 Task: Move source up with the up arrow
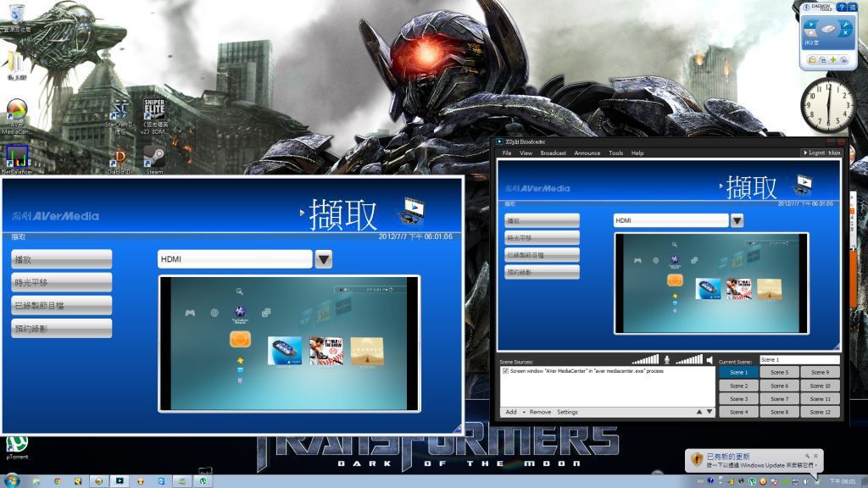(x=699, y=412)
